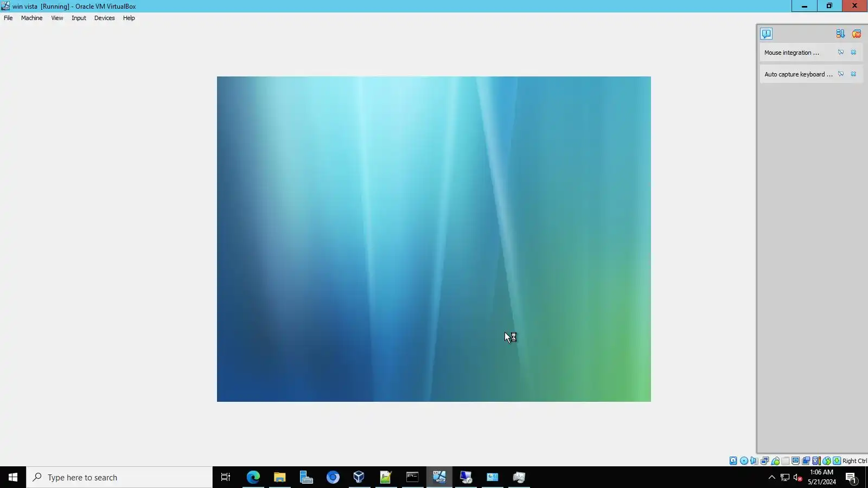Click the USB devices status icon

775,461
